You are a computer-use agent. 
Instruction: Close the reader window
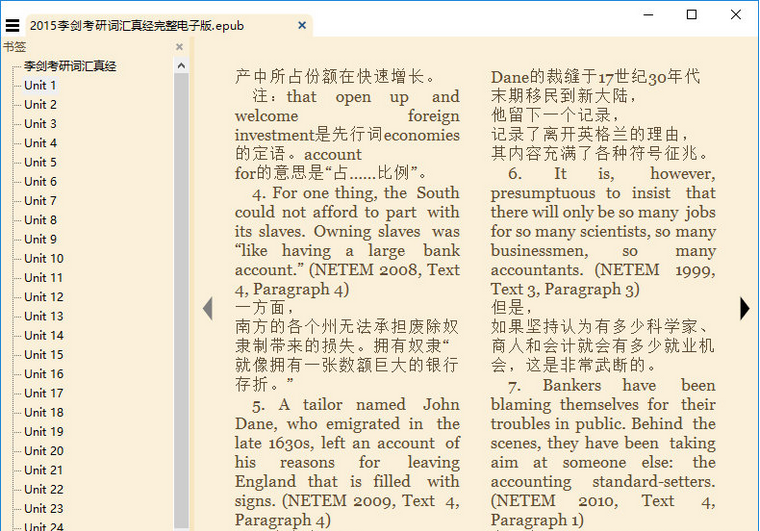pos(735,15)
